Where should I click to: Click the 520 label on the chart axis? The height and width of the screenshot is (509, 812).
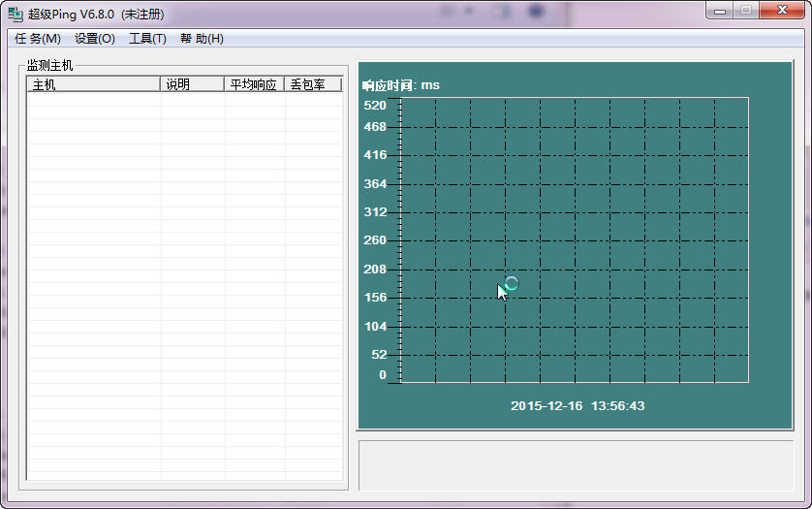pos(374,106)
